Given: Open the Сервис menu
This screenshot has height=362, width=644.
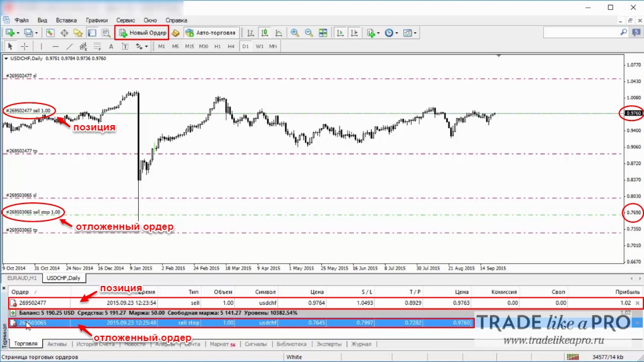Looking at the screenshot, I should [125, 20].
